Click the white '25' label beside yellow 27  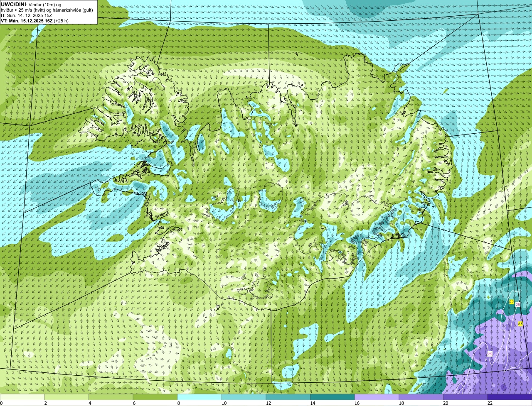tap(518, 305)
